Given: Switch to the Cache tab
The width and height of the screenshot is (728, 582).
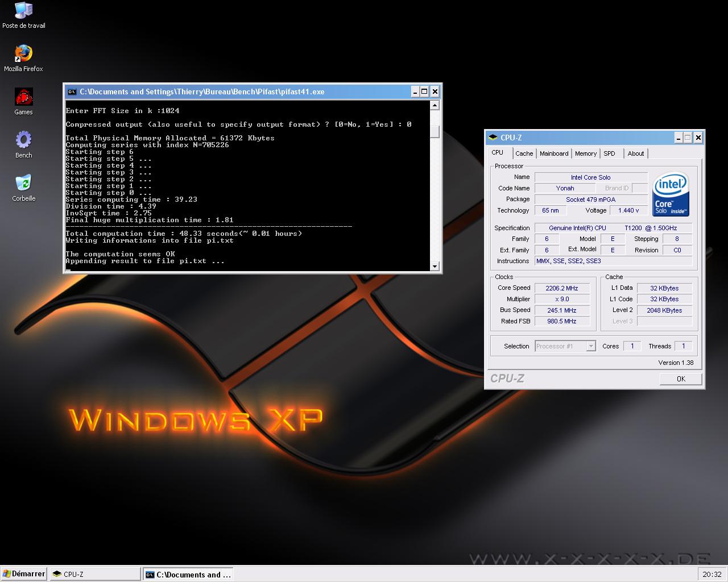Looking at the screenshot, I should coord(524,153).
